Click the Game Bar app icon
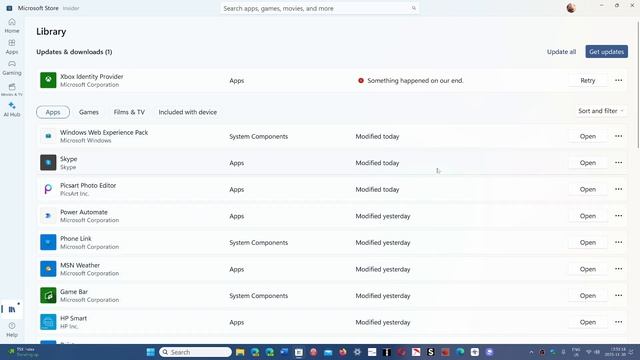This screenshot has width=640, height=360. pos(48,295)
